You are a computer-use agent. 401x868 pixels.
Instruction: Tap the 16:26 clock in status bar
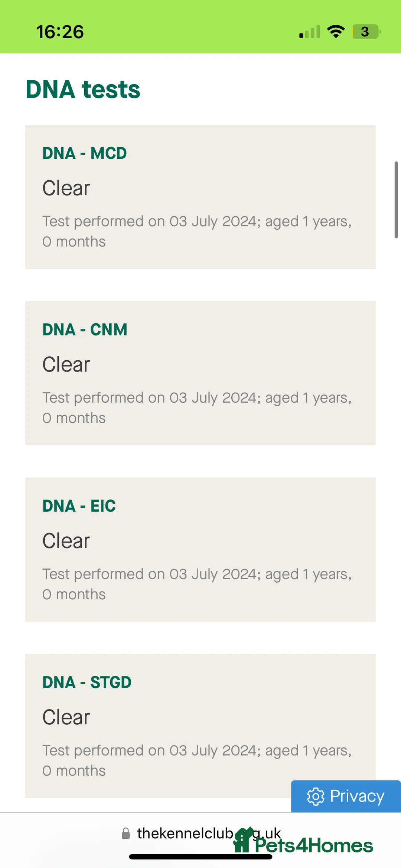[60, 32]
